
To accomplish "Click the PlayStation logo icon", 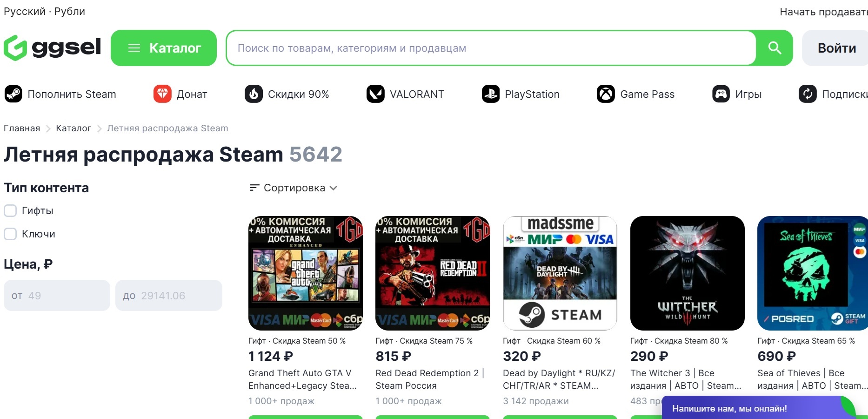I will [491, 94].
